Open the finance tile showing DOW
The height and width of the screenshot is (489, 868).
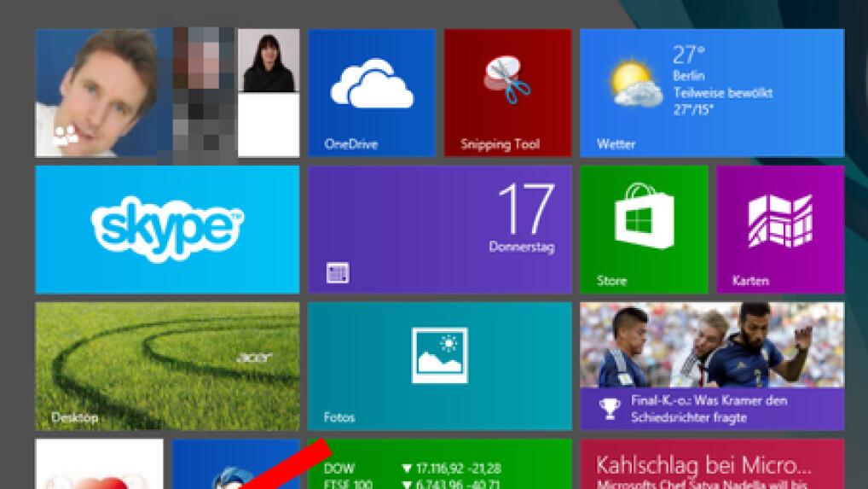pyautogui.click(x=439, y=464)
